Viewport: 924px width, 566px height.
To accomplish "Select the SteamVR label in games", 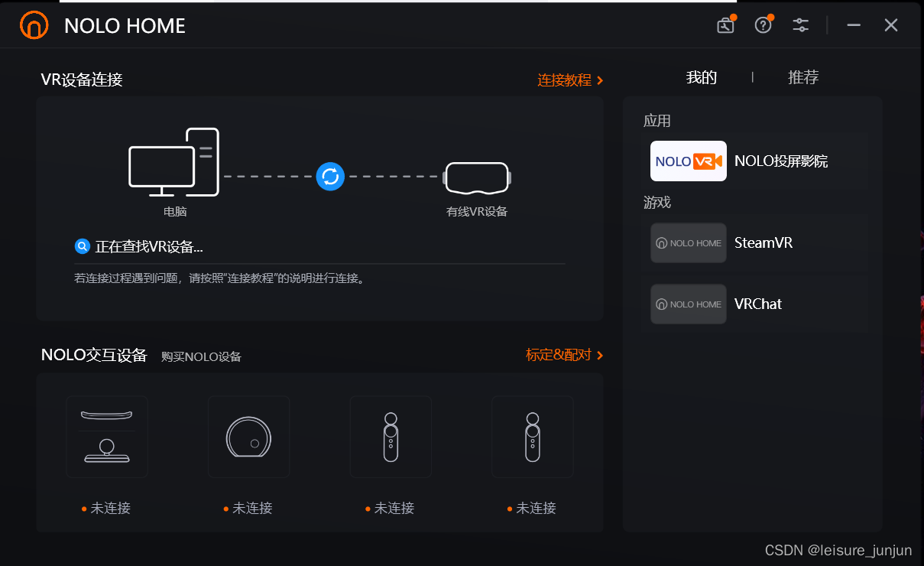I will point(764,243).
